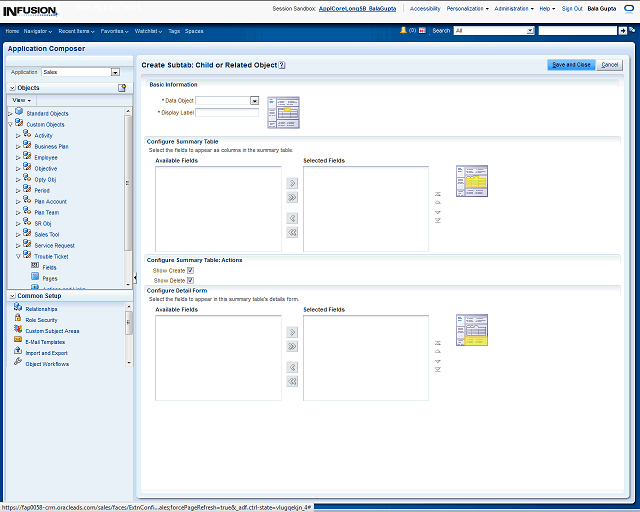This screenshot has height=512, width=640.
Task: Remove all fields from the detail form selection
Action: [292, 381]
